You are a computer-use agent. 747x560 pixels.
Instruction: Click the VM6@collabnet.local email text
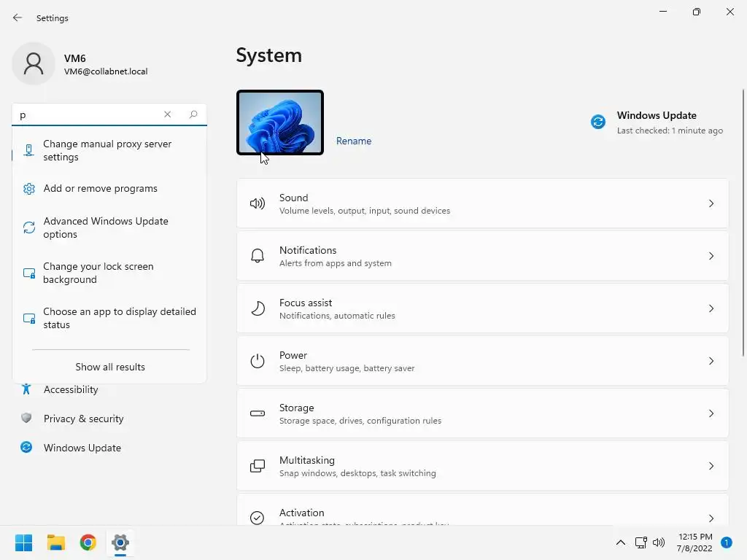(106, 71)
